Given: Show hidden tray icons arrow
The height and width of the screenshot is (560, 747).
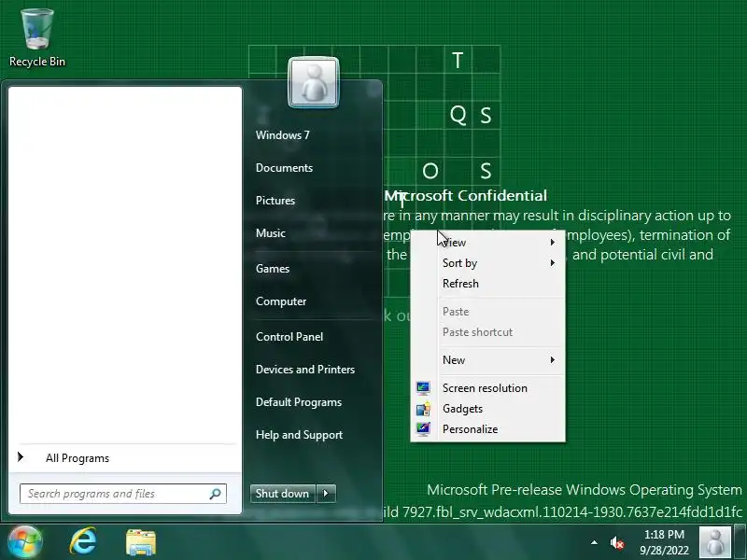Looking at the screenshot, I should [x=594, y=542].
